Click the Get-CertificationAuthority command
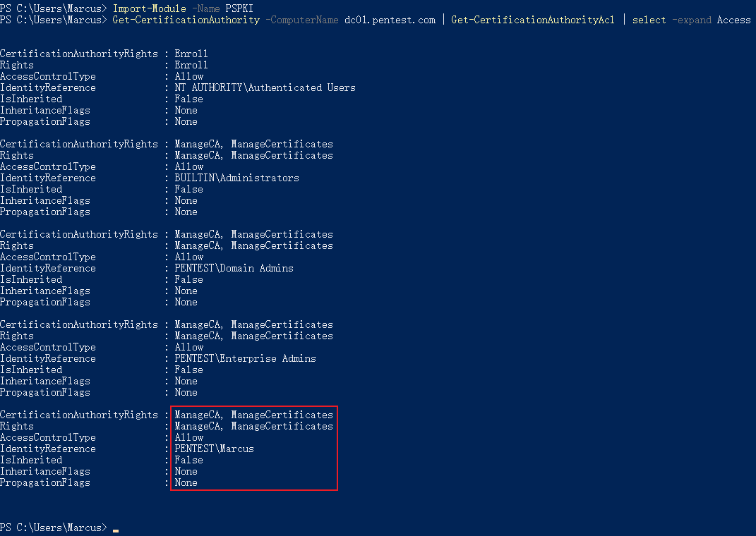 (186, 20)
